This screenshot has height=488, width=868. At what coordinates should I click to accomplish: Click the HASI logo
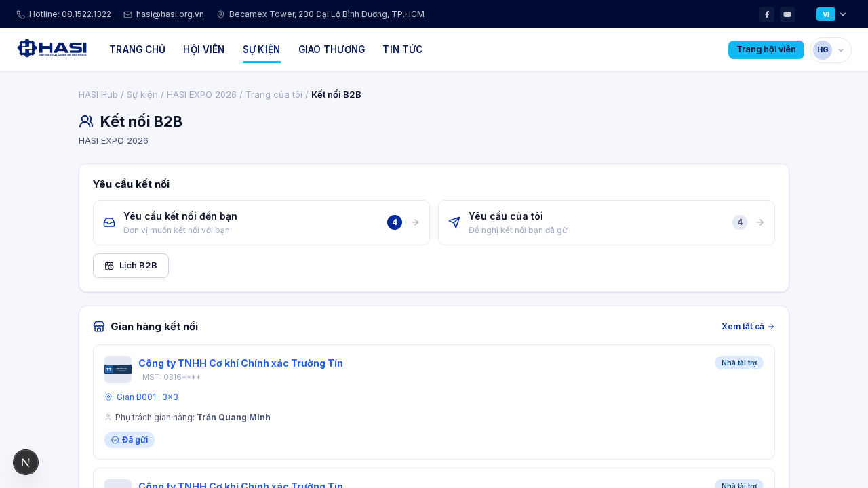point(52,49)
